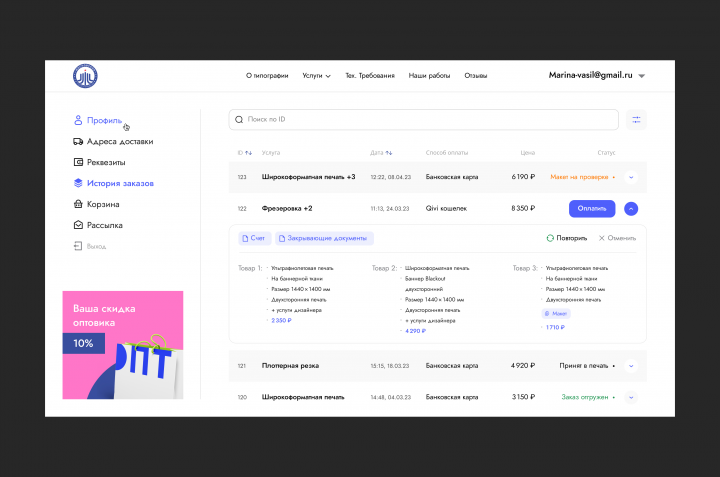Expand order 123 details
This screenshot has height=477, width=720.
point(631,177)
